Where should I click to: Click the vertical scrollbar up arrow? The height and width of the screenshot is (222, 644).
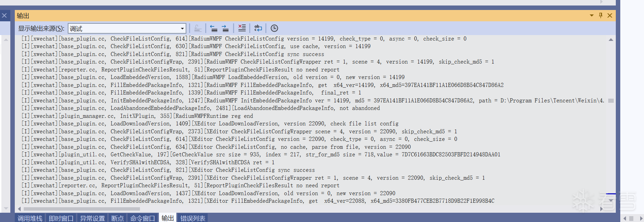tap(611, 40)
